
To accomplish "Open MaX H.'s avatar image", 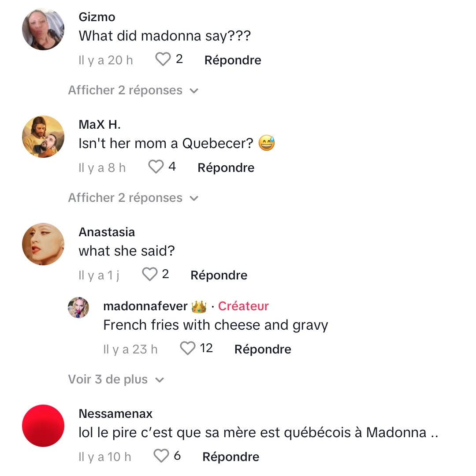I will point(43,137).
